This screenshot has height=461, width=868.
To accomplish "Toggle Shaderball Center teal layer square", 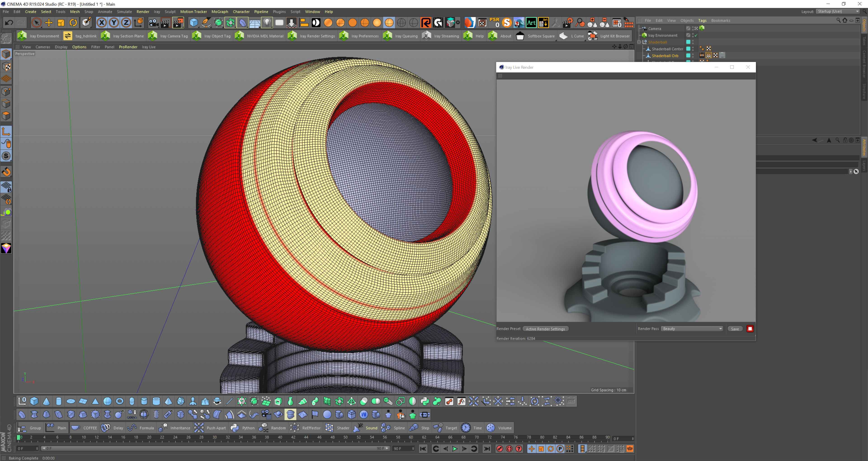I will click(x=688, y=49).
